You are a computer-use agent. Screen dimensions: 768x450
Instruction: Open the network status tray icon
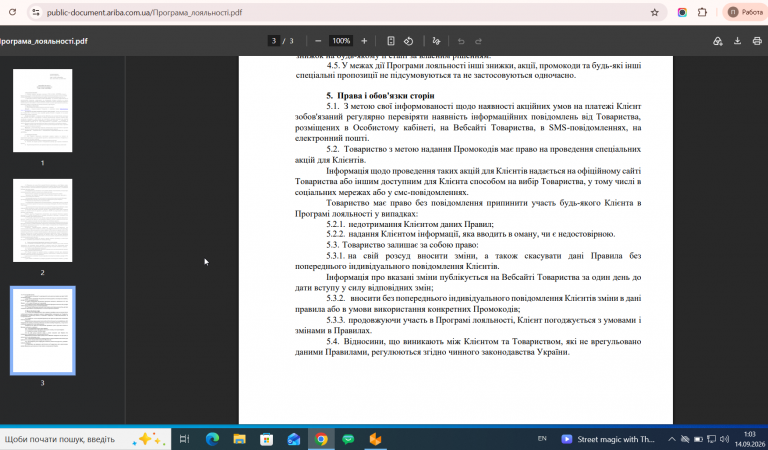click(x=711, y=439)
